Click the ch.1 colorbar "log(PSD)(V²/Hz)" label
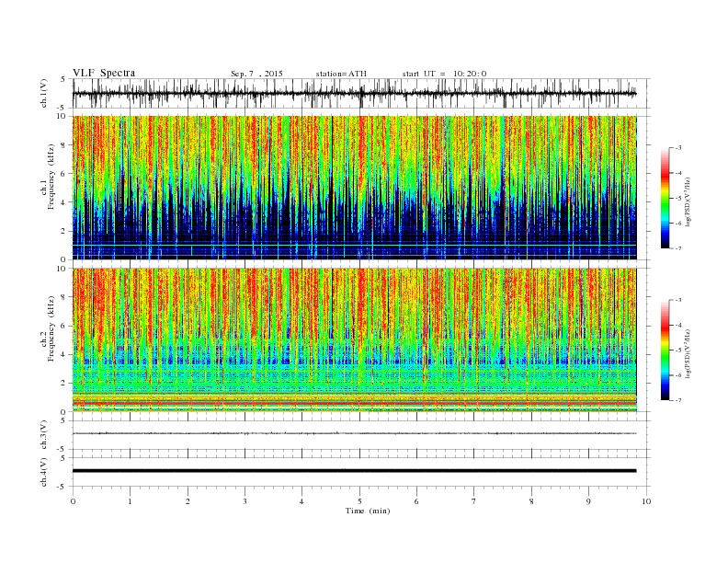Image resolution: width=728 pixels, height=563 pixels. coord(688,202)
